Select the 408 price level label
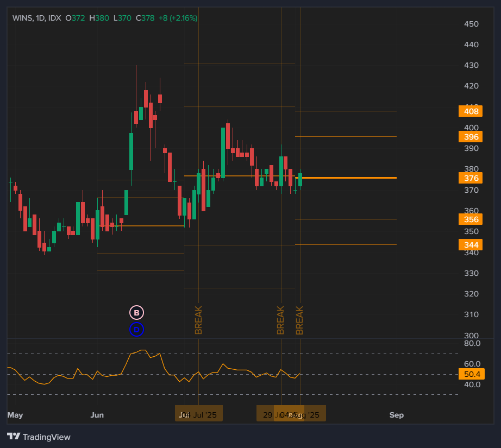The width and height of the screenshot is (501, 448). (x=471, y=111)
